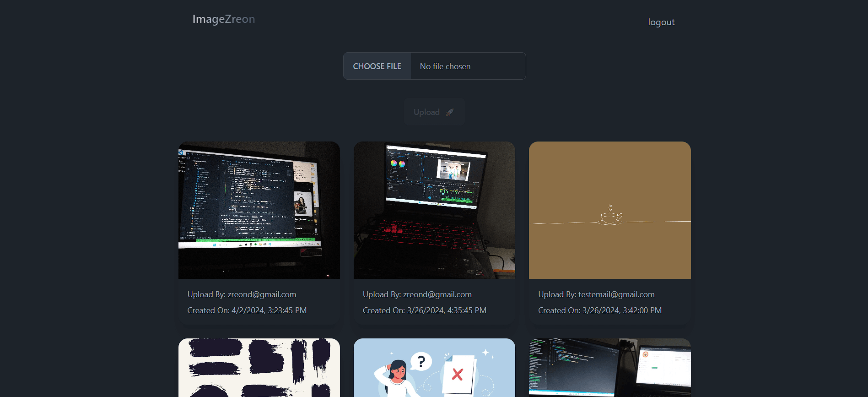This screenshot has width=868, height=397.
Task: Open the brown coffee cup image
Action: 610,210
